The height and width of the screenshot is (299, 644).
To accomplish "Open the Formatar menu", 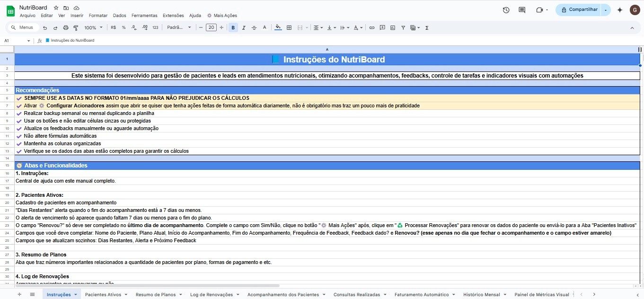I will tap(98, 16).
